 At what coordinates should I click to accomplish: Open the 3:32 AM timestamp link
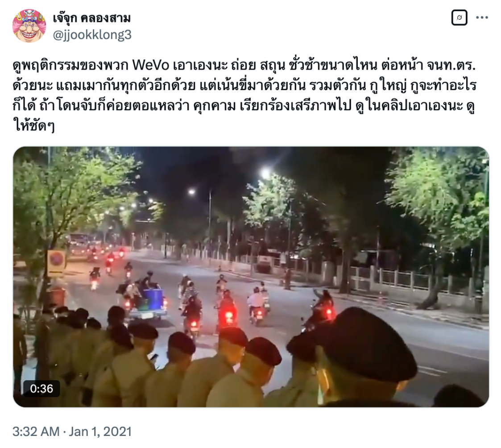point(36,431)
